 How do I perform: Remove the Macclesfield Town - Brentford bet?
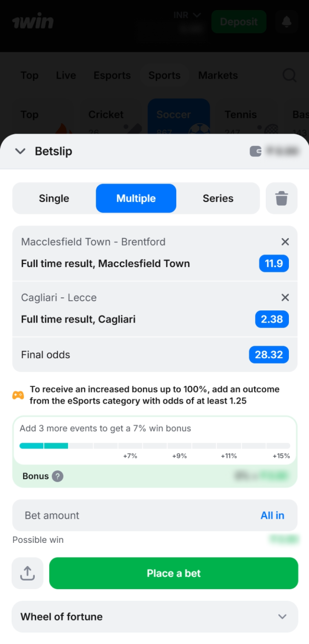(285, 242)
